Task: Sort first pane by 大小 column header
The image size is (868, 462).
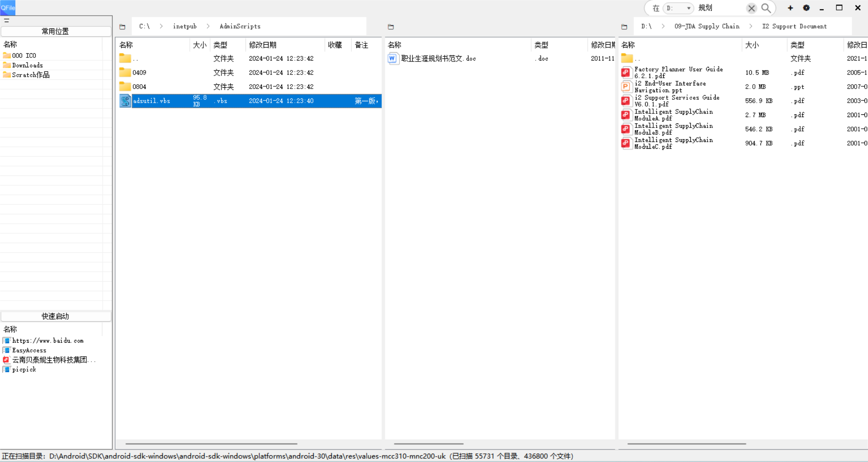Action: pyautogui.click(x=200, y=45)
